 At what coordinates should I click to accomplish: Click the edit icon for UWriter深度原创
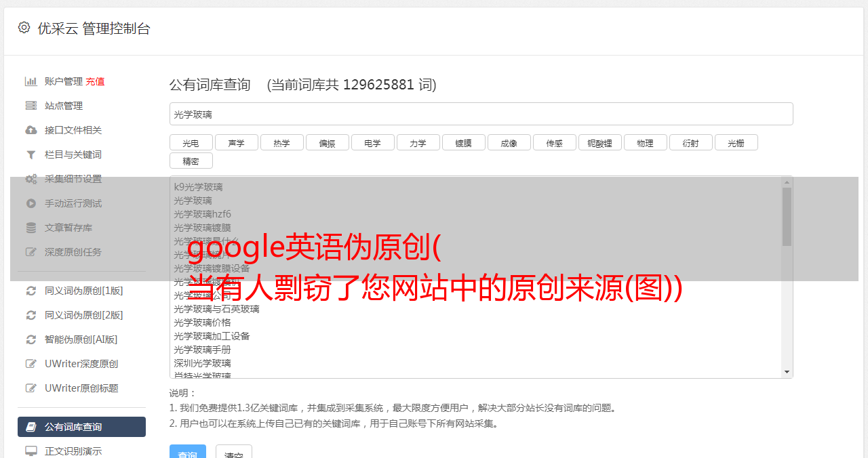coord(31,364)
